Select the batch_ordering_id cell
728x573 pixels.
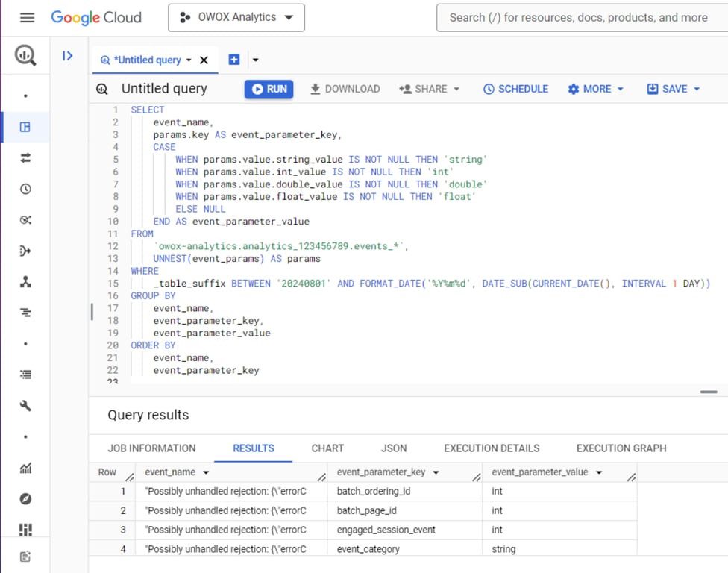[404, 491]
